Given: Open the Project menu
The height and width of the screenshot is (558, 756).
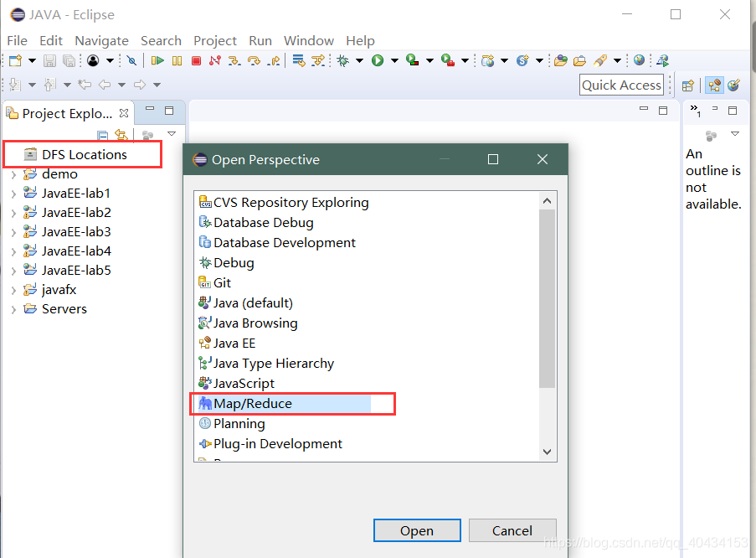Looking at the screenshot, I should 215,40.
